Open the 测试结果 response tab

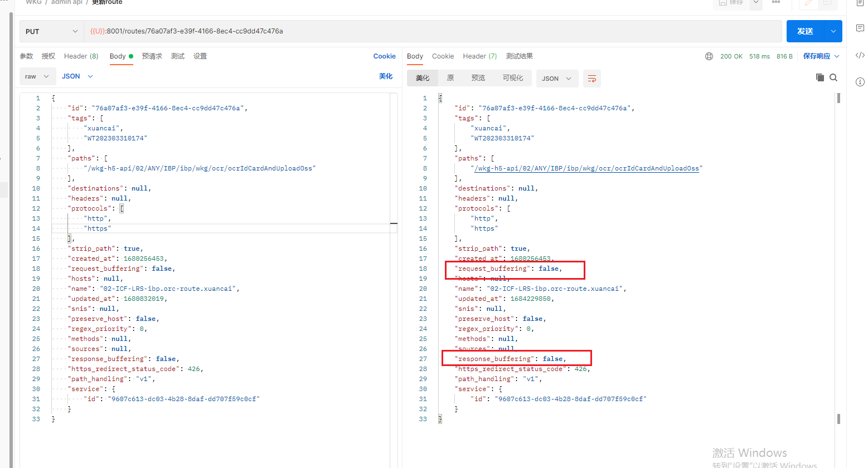tap(520, 56)
